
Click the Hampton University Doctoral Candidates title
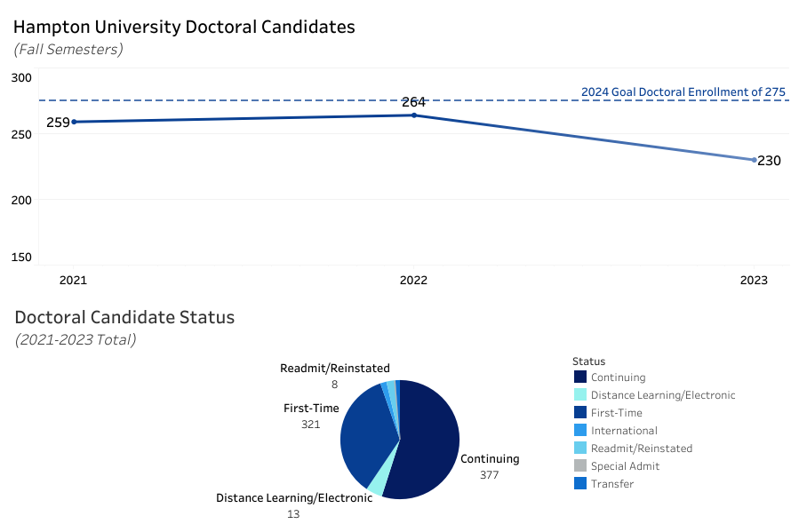click(184, 27)
